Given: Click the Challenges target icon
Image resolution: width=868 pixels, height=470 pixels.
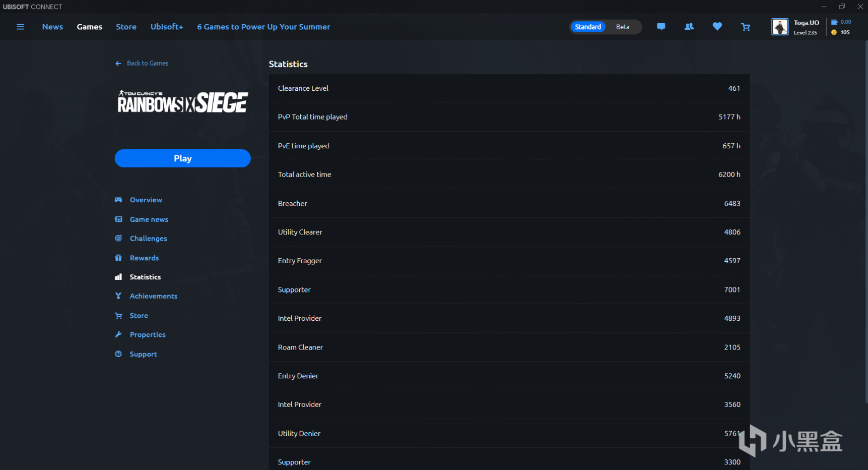Looking at the screenshot, I should pyautogui.click(x=118, y=239).
